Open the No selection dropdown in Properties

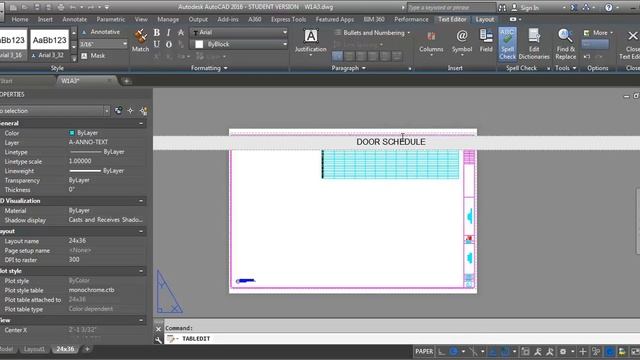tap(55, 111)
